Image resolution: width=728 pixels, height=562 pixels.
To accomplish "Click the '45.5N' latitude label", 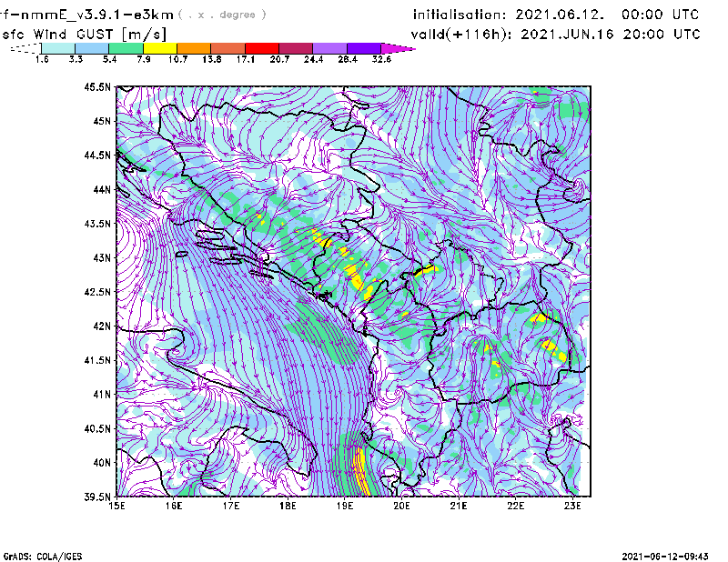I will pyautogui.click(x=97, y=86).
